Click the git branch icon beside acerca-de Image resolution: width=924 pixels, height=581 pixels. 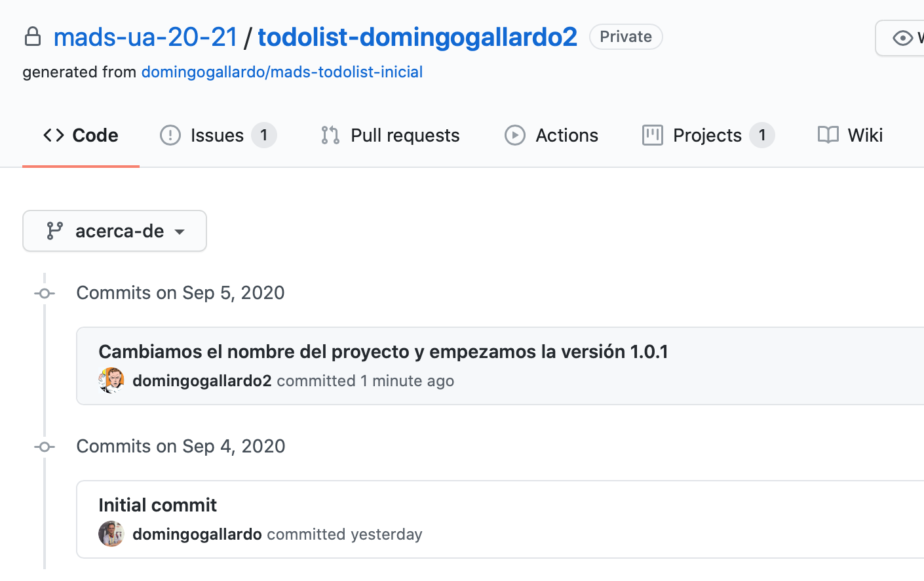click(x=55, y=231)
